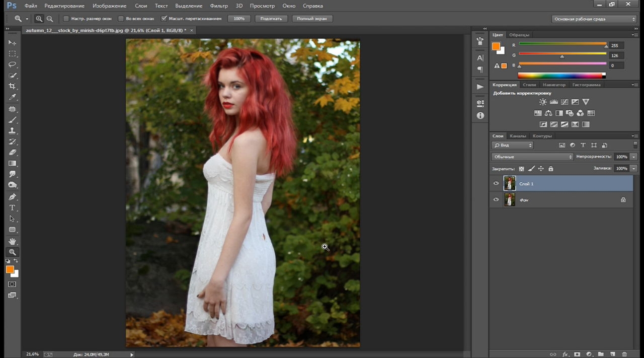Click the Zoom Out icon in options bar
This screenshot has width=644, height=358.
click(x=50, y=19)
